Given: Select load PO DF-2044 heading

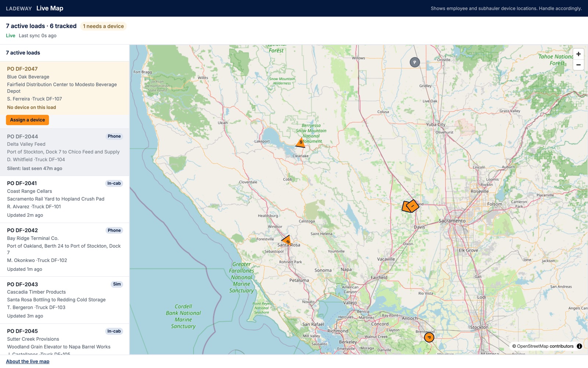Looking at the screenshot, I should [22, 137].
